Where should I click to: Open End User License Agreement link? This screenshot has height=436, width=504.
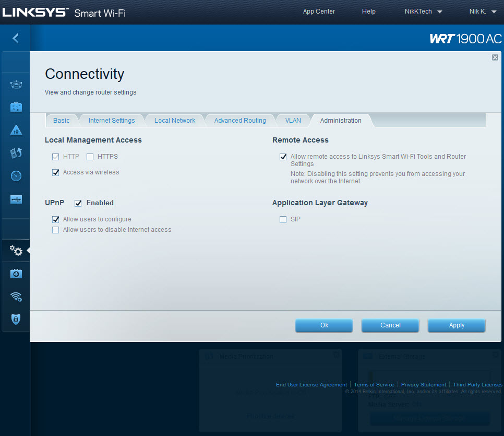tap(311, 384)
